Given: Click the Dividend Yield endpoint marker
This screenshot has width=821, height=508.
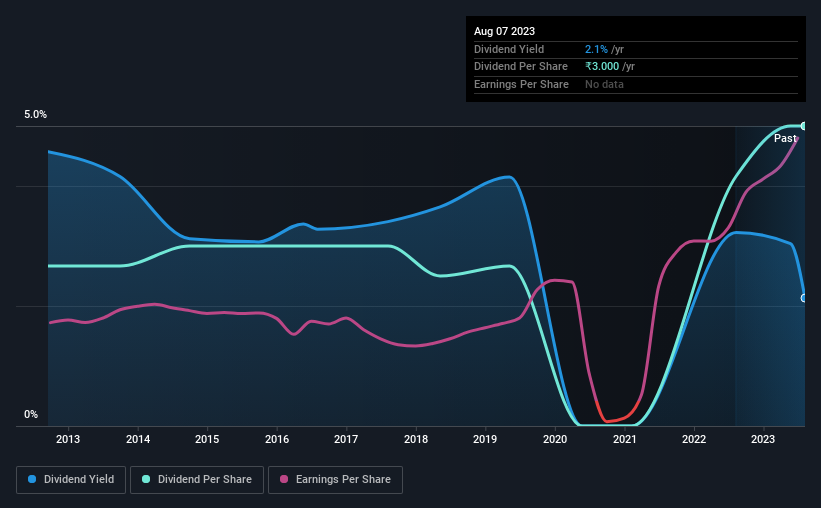Looking at the screenshot, I should 804,298.
